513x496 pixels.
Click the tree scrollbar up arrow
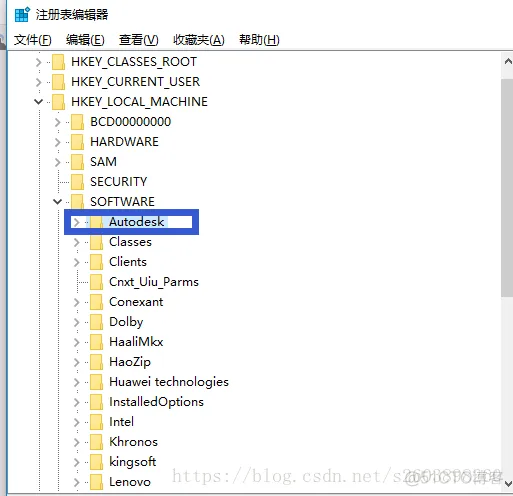(508, 61)
